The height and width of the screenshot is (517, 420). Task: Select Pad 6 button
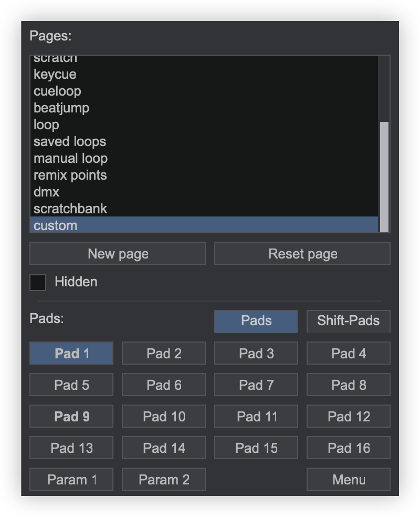coord(164,385)
